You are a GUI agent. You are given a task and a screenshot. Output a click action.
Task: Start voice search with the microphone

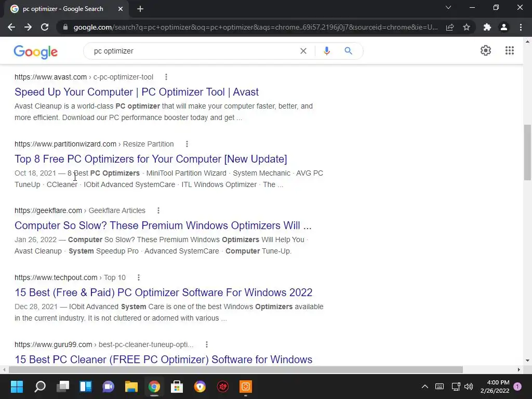(x=327, y=51)
